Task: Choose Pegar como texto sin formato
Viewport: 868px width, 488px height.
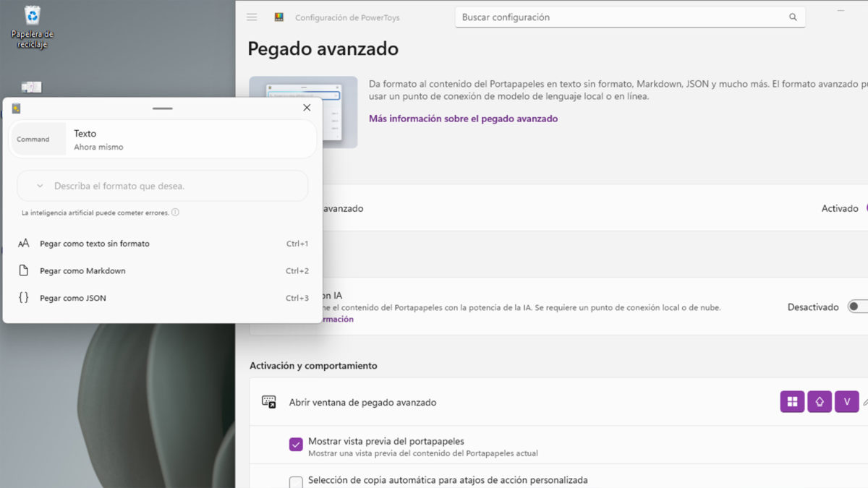Action: point(163,244)
